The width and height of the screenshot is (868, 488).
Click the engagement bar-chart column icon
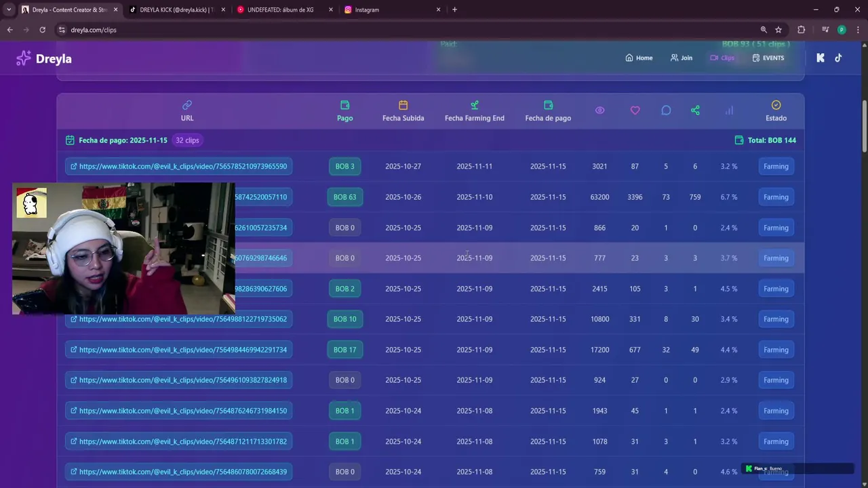(x=729, y=110)
